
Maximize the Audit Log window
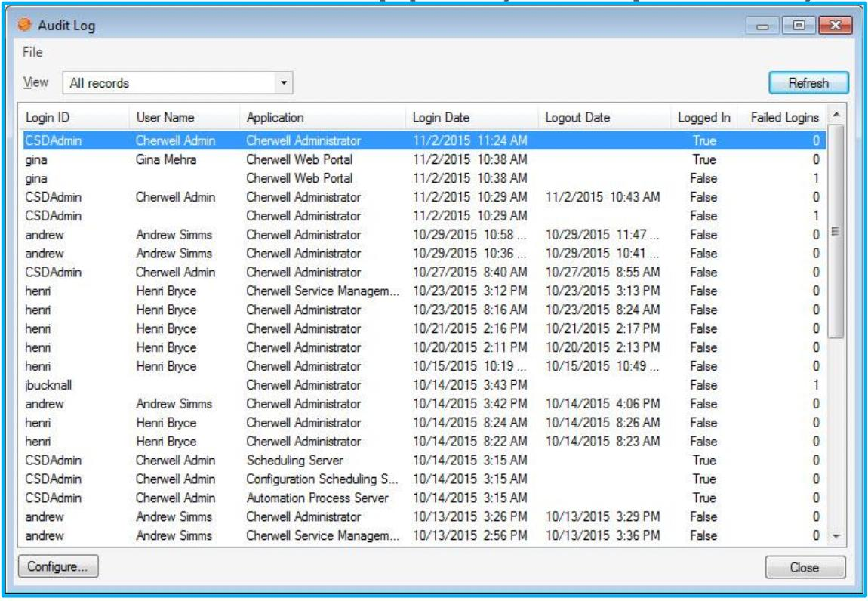coord(799,26)
